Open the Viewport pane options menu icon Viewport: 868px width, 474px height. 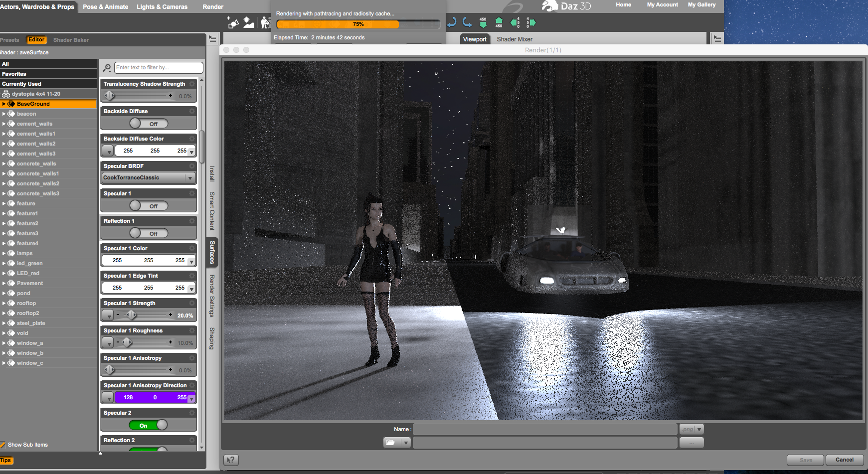click(x=717, y=39)
